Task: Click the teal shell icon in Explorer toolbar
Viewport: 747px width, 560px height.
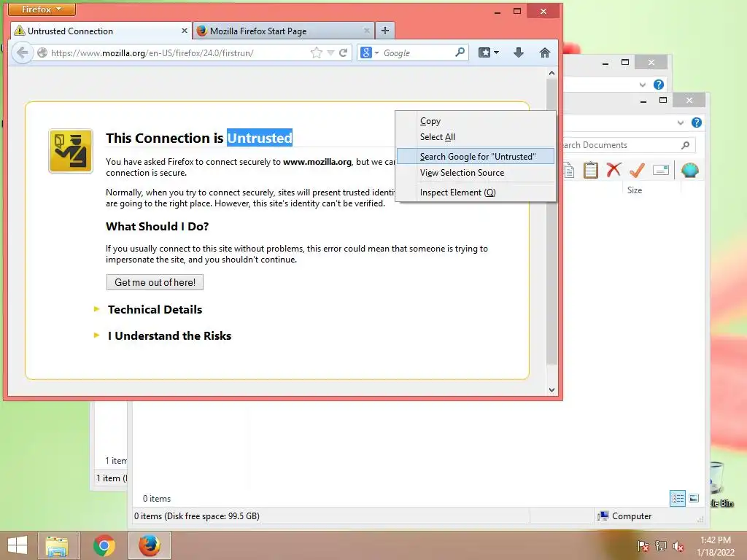Action: click(690, 169)
